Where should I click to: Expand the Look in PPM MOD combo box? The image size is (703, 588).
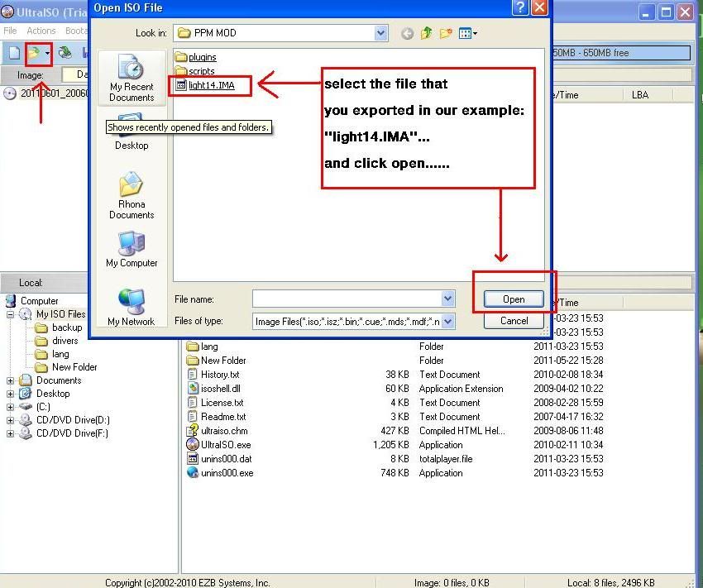380,33
